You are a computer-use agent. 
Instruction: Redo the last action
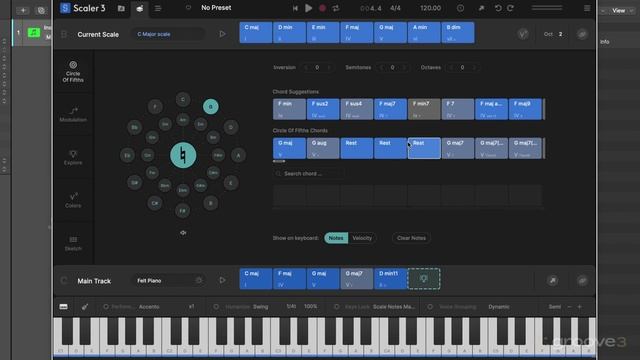coord(510,8)
